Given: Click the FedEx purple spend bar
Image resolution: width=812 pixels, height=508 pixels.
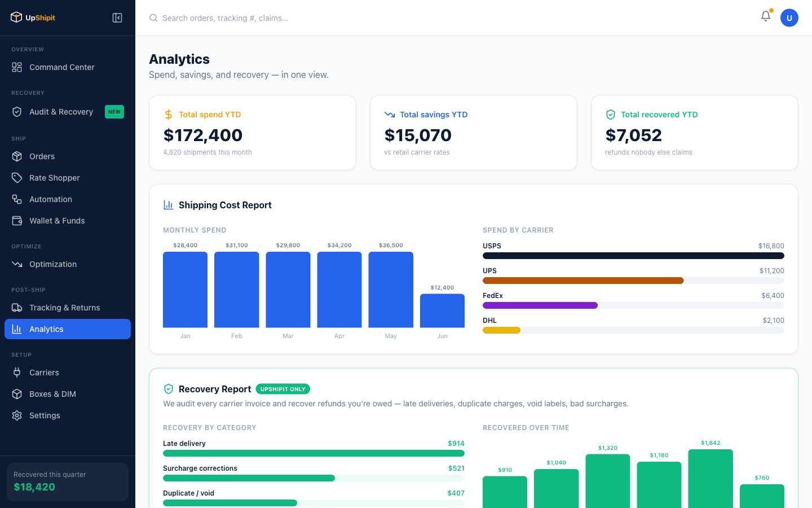Looking at the screenshot, I should (540, 305).
